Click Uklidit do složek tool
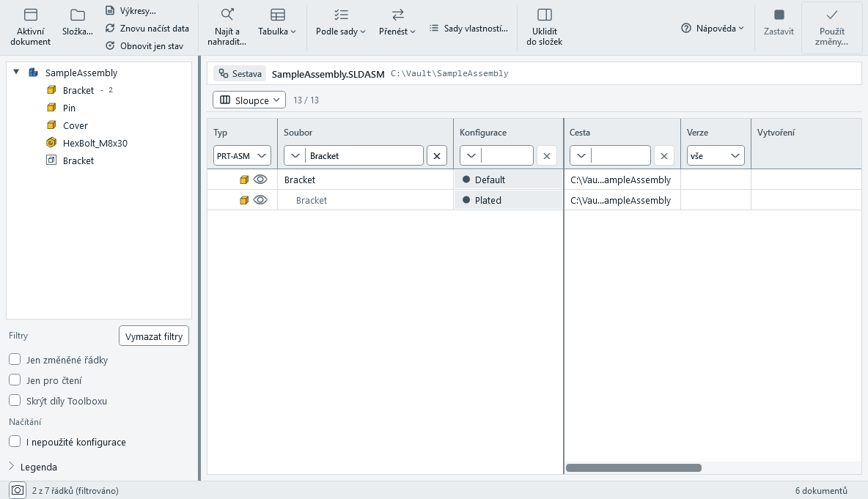This screenshot has height=499, width=868. (x=545, y=27)
